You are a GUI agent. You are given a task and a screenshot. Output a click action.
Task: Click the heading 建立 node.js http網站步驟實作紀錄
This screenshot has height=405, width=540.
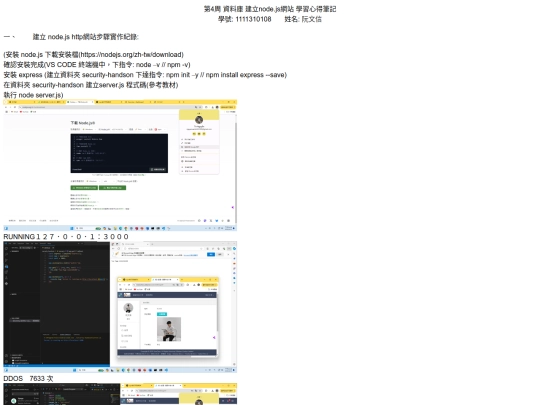[x=85, y=37]
